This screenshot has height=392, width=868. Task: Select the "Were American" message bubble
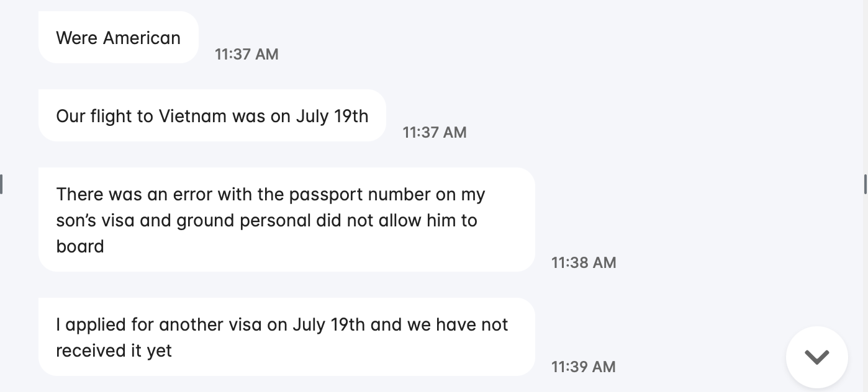[119, 37]
